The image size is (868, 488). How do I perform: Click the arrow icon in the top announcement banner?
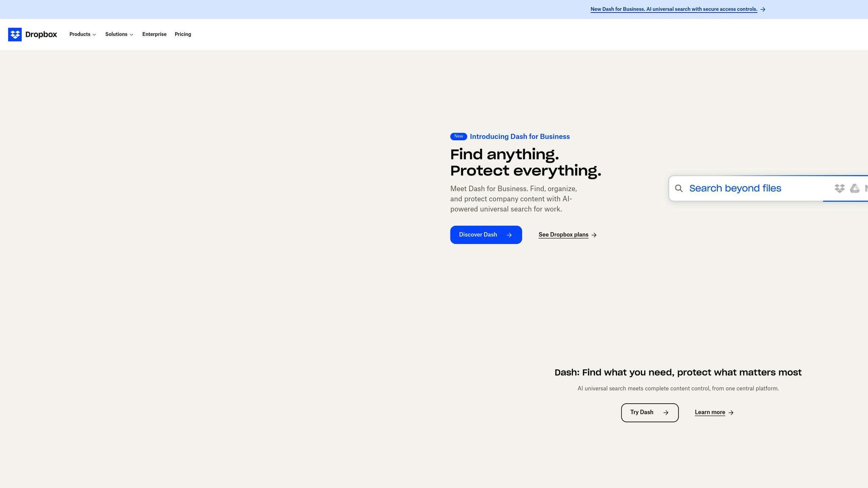click(x=763, y=9)
